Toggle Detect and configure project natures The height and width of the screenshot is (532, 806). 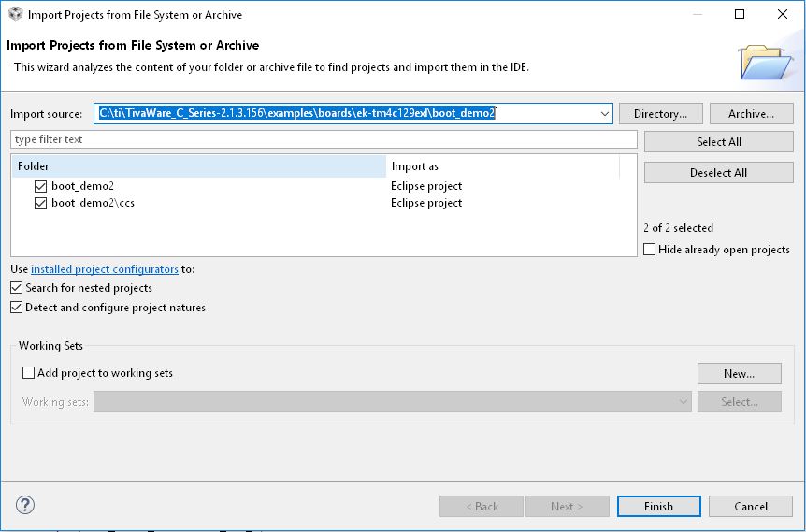point(17,308)
